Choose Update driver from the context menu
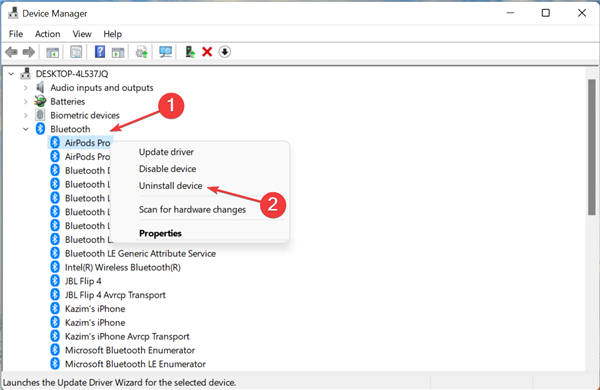Image resolution: width=600 pixels, height=390 pixels. 166,152
